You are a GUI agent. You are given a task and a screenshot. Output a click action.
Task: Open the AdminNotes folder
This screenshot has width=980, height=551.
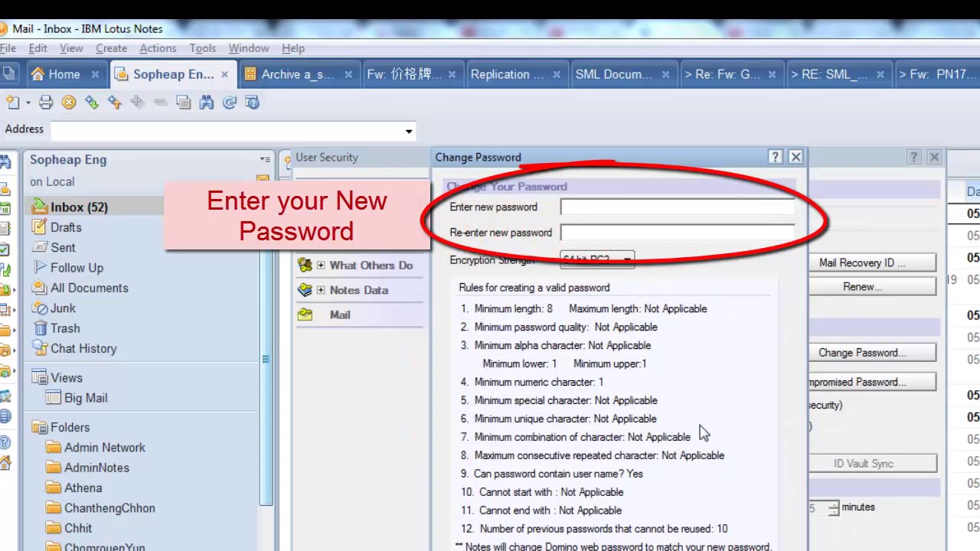click(x=96, y=468)
